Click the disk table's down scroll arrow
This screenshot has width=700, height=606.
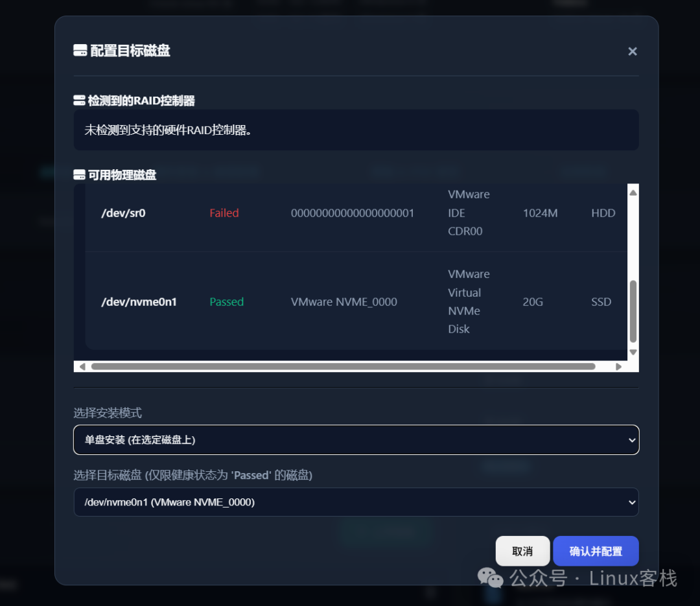coord(633,353)
